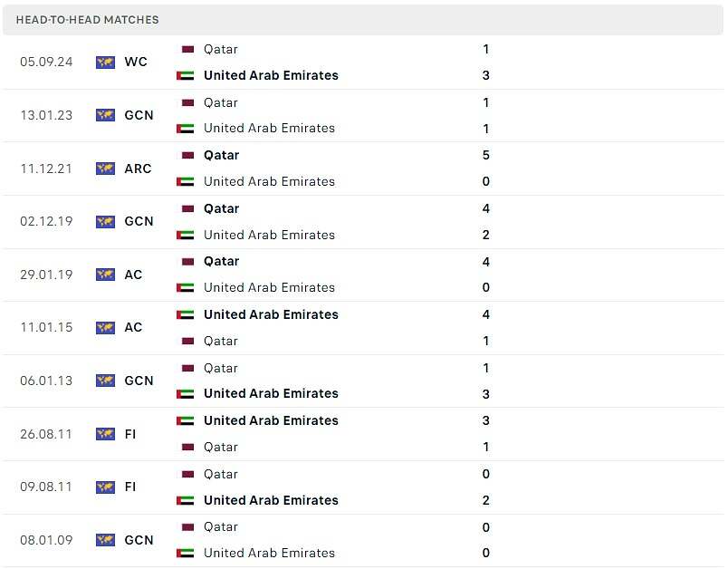Open the 02.12.19 GCN competition label
This screenshot has width=728, height=569.
[x=139, y=221]
